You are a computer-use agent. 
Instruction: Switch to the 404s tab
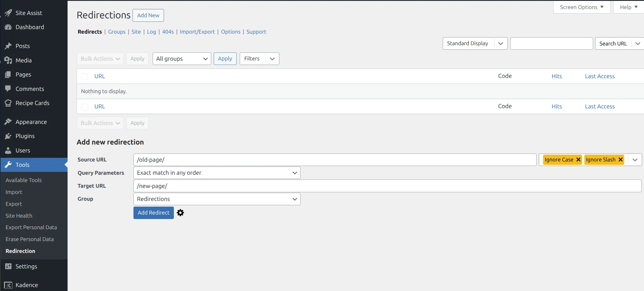point(168,32)
